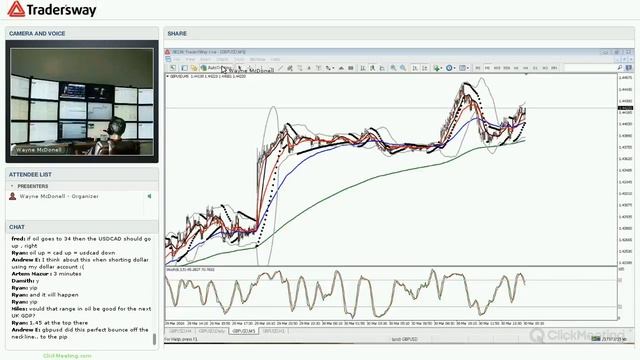Click fred's message about oil and USDCAD
Image resolution: width=640 pixels, height=360 pixels.
pos(81,242)
